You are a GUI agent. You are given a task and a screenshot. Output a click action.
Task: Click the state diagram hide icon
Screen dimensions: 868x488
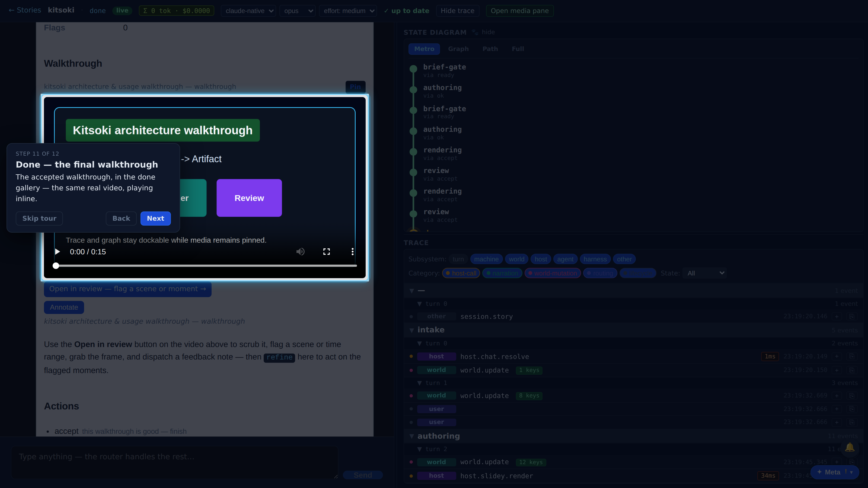(x=475, y=32)
